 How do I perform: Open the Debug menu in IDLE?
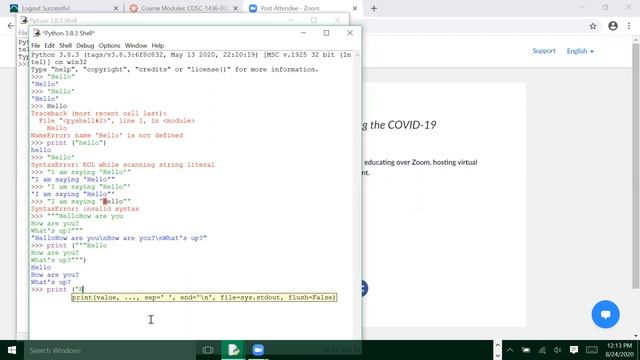85,45
